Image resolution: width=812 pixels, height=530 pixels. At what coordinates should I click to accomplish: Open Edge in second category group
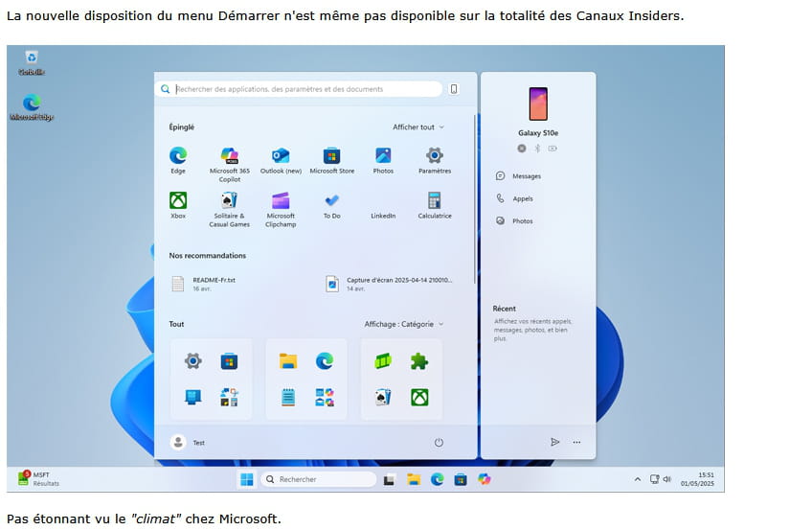click(325, 360)
